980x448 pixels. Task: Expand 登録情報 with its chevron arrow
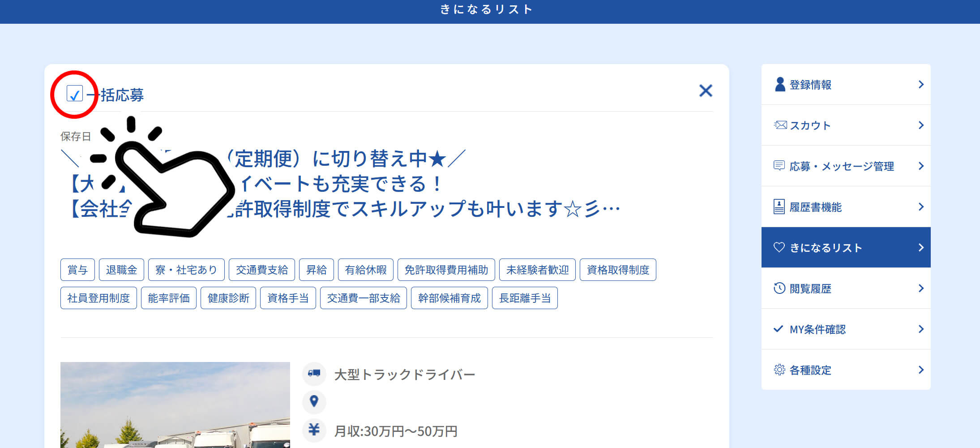point(921,84)
